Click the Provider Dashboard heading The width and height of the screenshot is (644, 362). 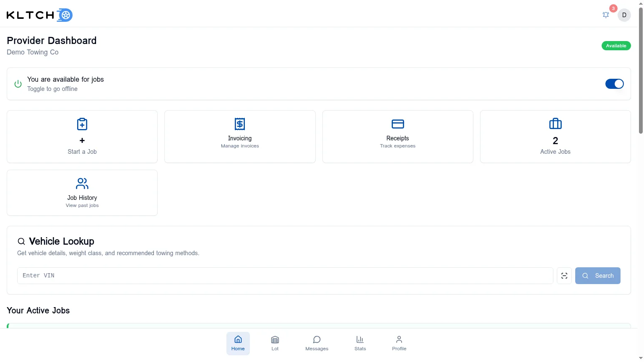[x=52, y=41]
